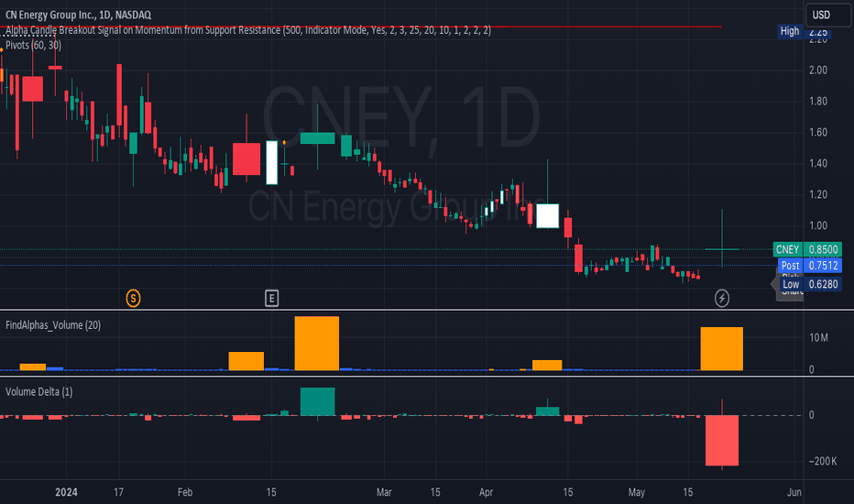Click the 10M volume scale value

(818, 338)
